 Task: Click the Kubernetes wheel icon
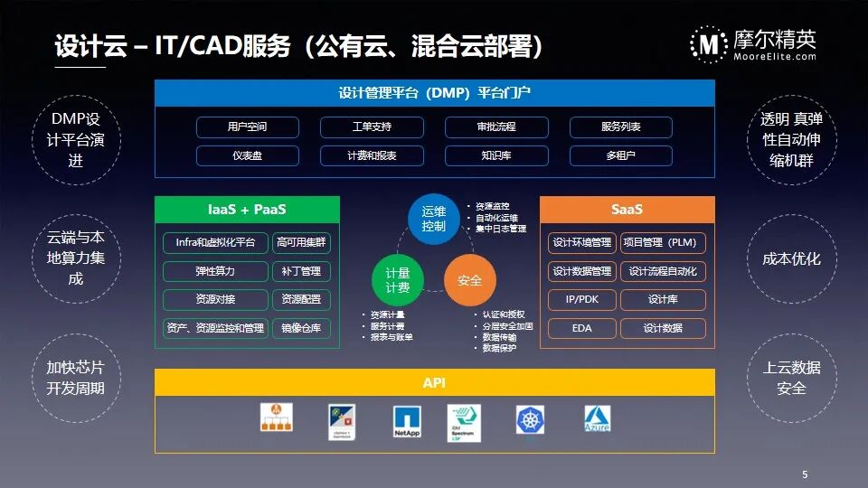[531, 420]
